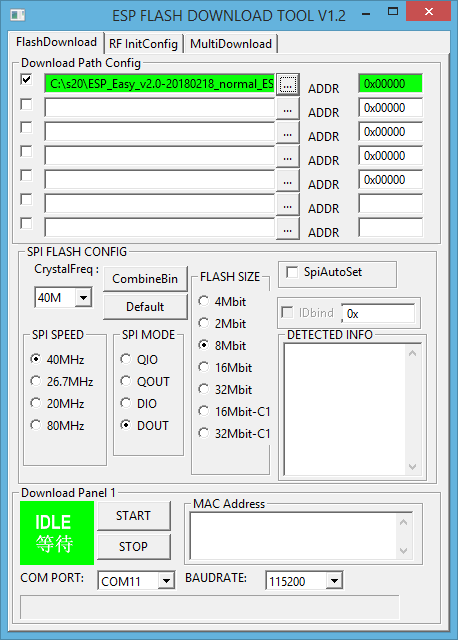The width and height of the screenshot is (458, 640).
Task: Browse file for the third path row
Action: (x=288, y=133)
